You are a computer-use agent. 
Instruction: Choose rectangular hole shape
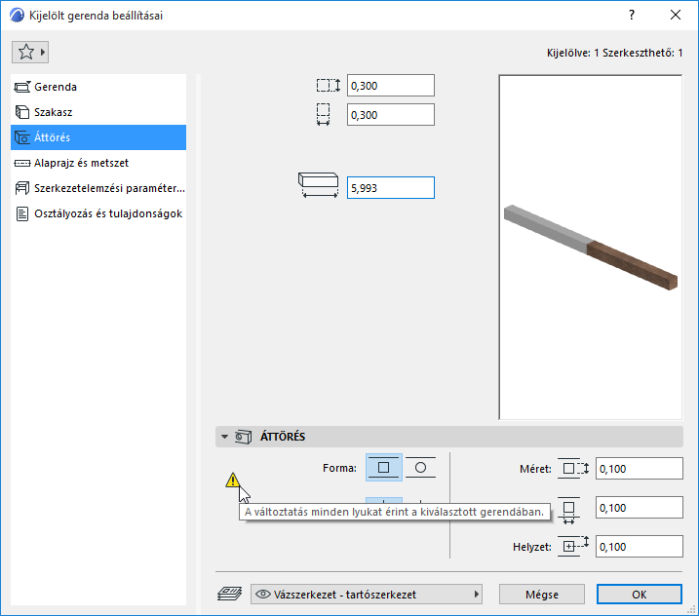[384, 468]
